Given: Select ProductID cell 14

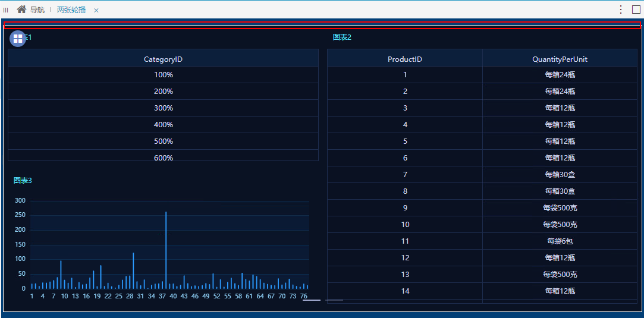Looking at the screenshot, I should click(x=405, y=291).
